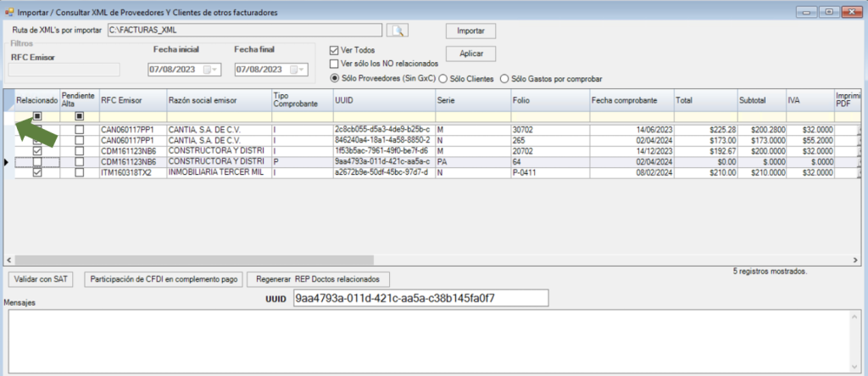Select UUID cell 2c8cb055-d5a3-4de9-b25b-c
This screenshot has height=376, width=868.
tap(384, 129)
